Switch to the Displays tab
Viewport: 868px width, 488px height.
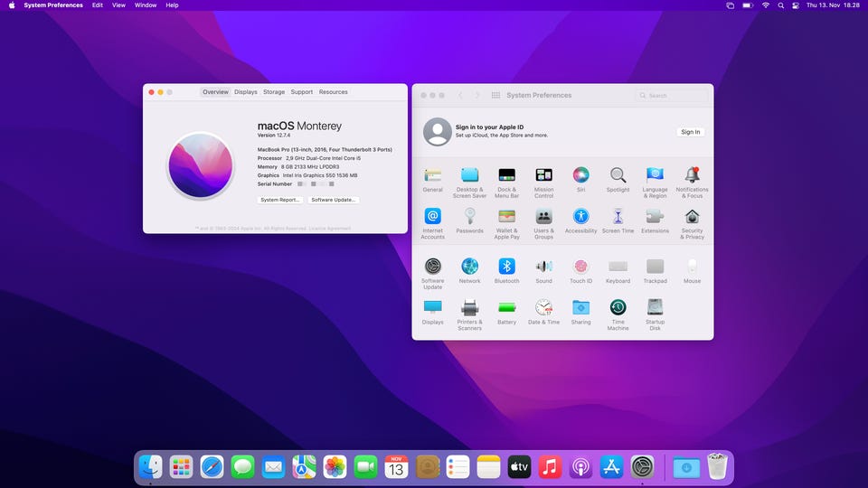(246, 92)
